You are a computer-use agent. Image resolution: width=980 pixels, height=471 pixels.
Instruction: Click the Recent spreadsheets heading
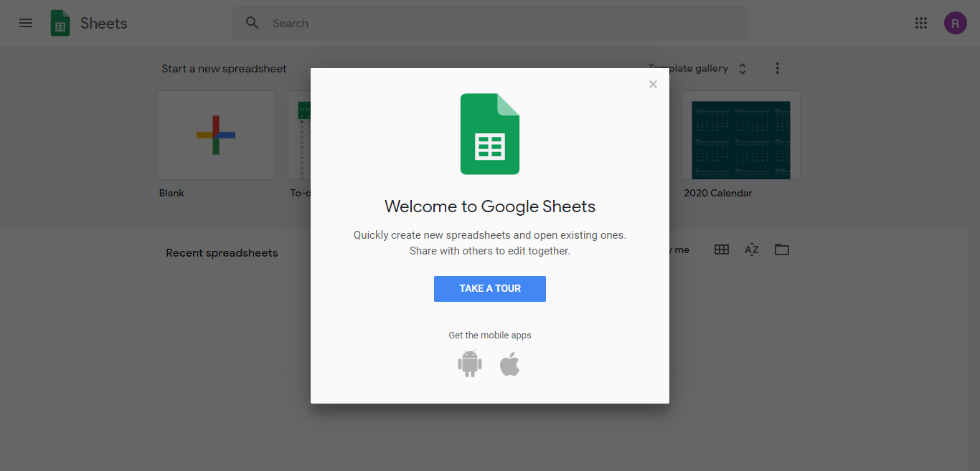(x=222, y=253)
